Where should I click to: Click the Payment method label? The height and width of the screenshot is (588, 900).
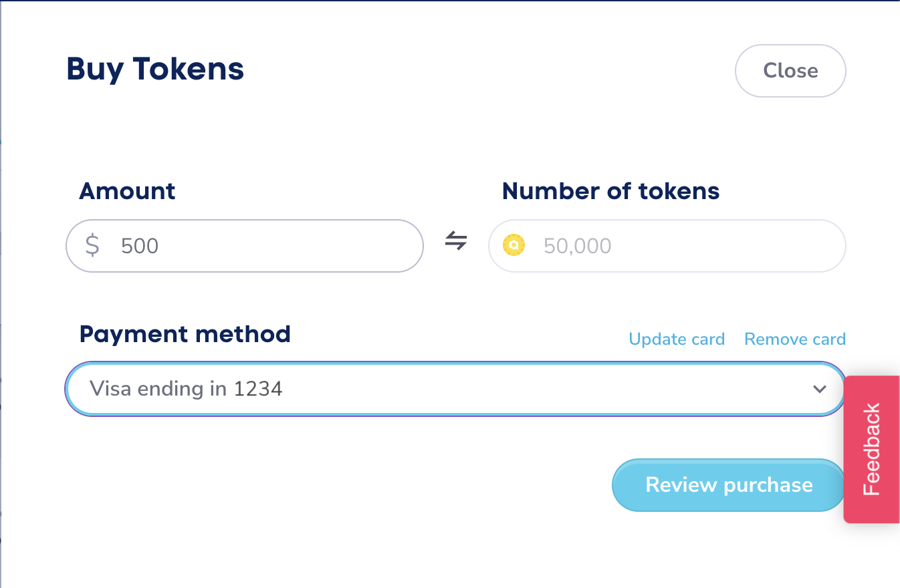(185, 334)
